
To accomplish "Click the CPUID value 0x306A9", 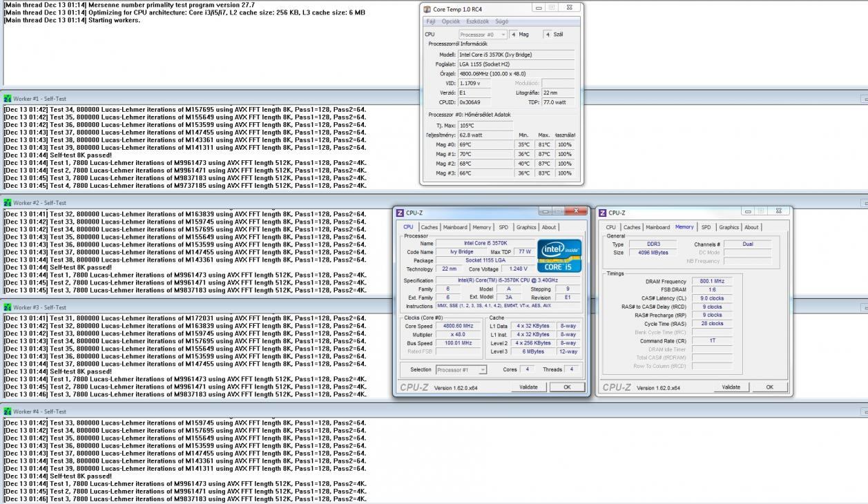I will coord(474,102).
